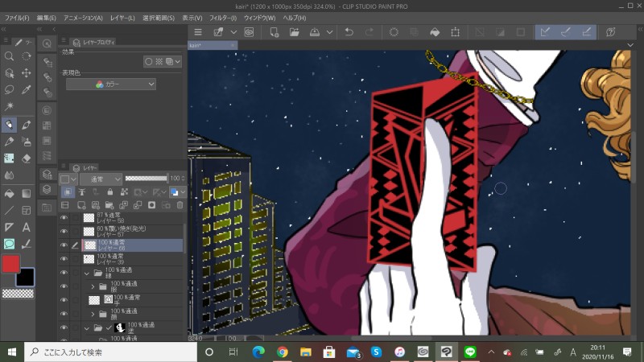The width and height of the screenshot is (644, 362).
Task: Toggle clip to layer below button
Action: pos(68,191)
